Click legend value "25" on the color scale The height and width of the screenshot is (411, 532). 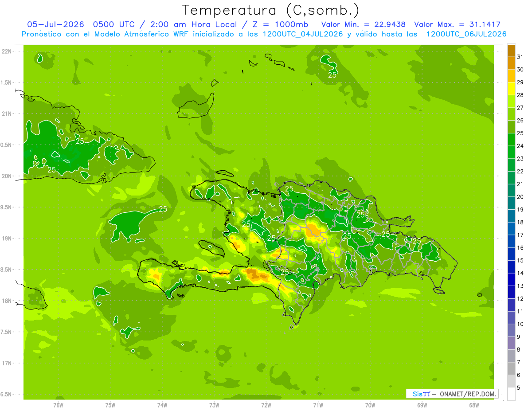[520, 133]
